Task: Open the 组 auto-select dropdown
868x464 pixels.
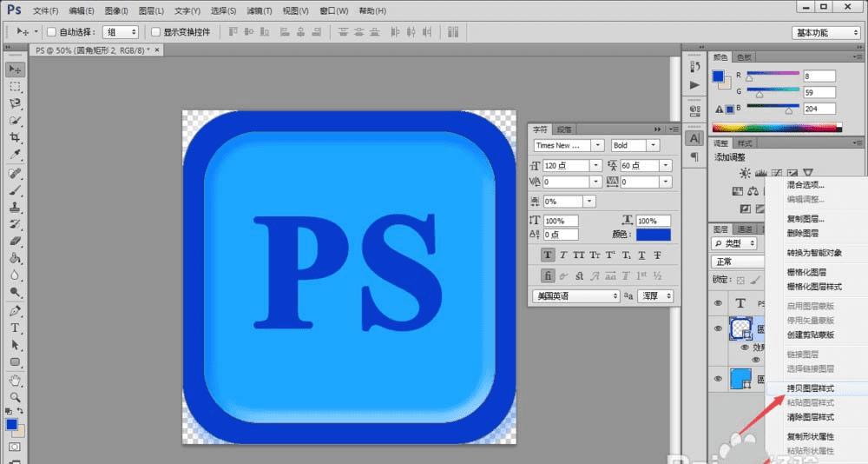Action: (121, 32)
